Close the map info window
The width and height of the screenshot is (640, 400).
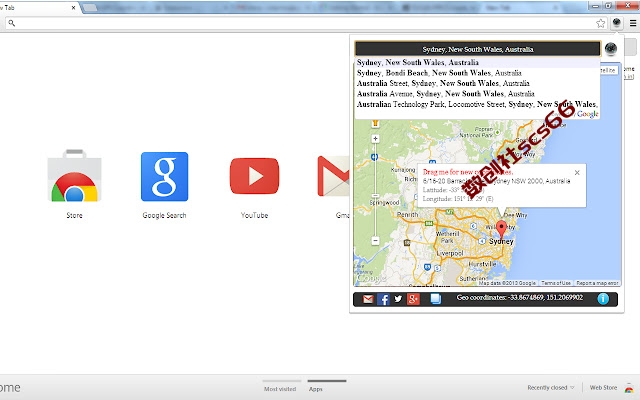[577, 173]
